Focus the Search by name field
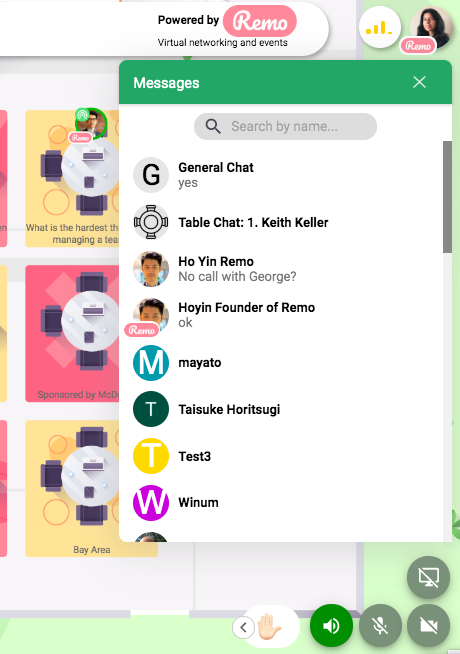 click(285, 126)
